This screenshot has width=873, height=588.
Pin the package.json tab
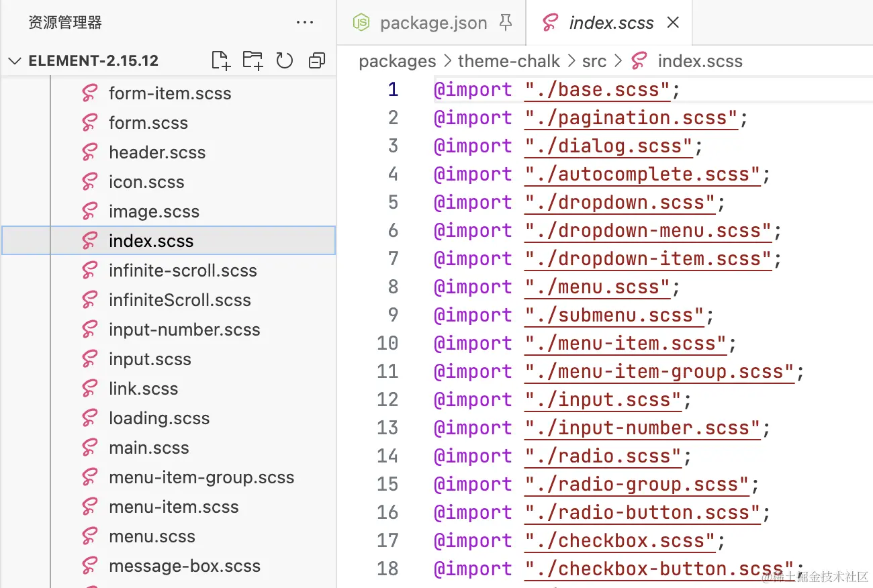(x=506, y=23)
